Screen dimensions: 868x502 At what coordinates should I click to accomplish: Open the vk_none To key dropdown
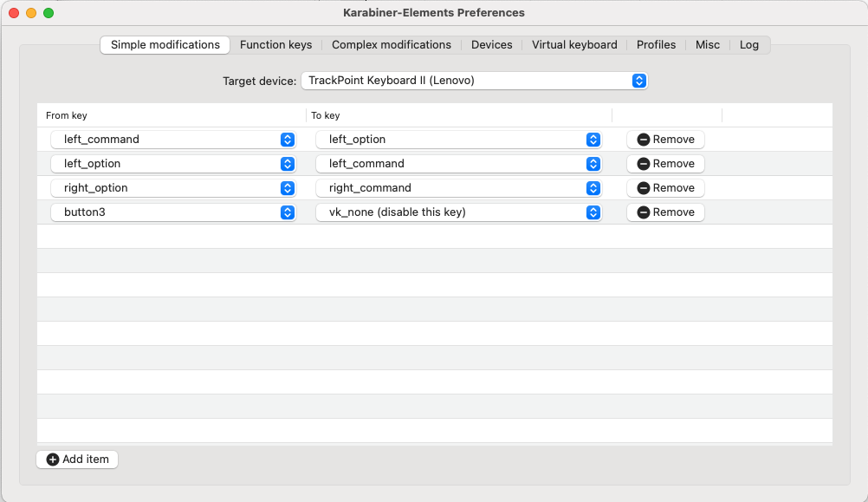459,212
